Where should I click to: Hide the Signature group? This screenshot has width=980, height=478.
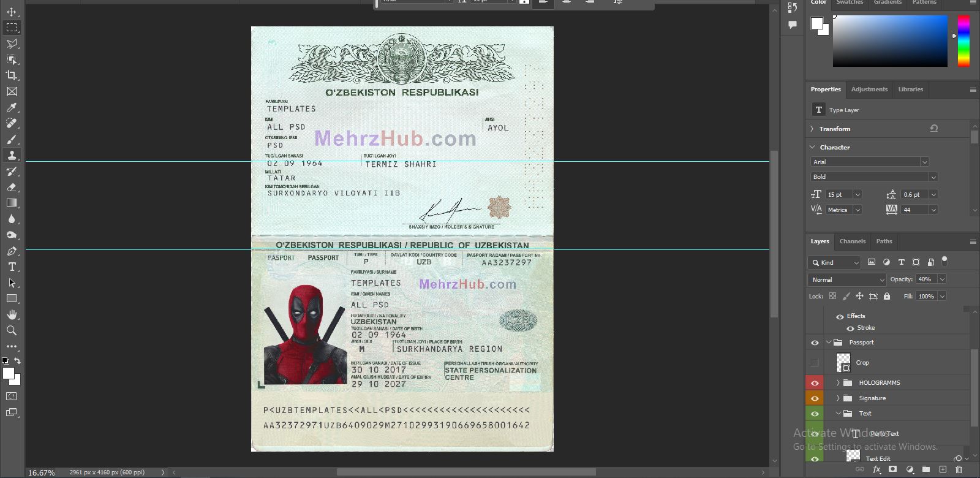(815, 398)
